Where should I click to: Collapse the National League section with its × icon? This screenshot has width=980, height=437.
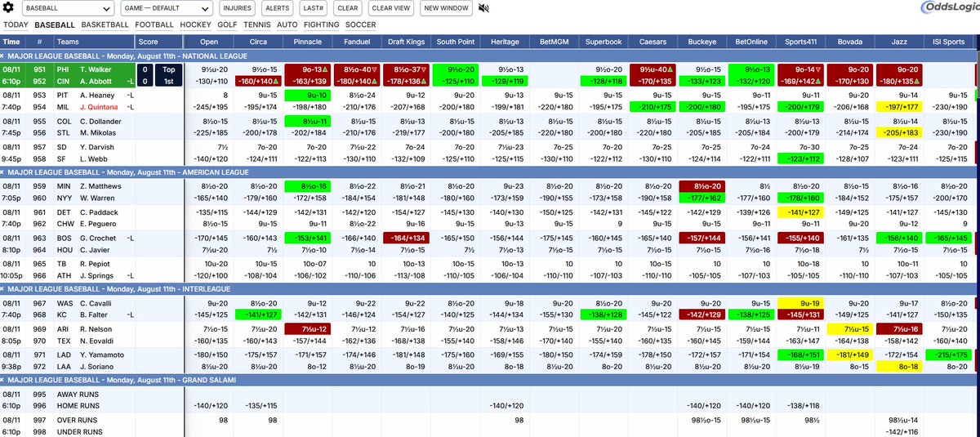pyautogui.click(x=3, y=56)
